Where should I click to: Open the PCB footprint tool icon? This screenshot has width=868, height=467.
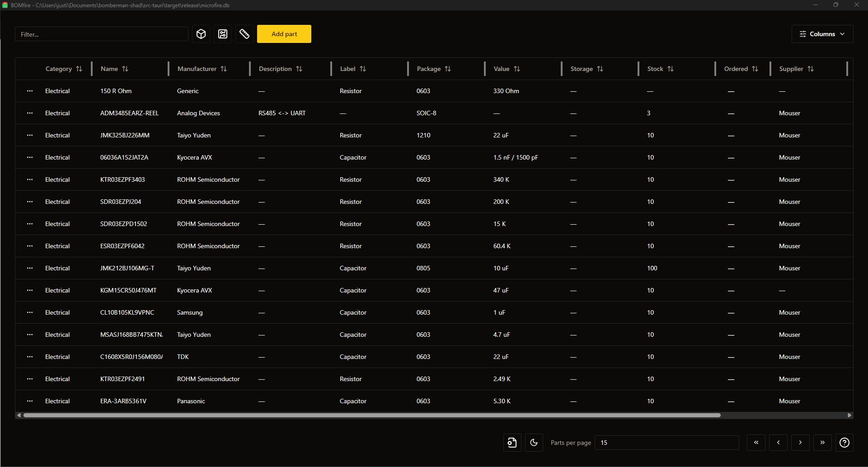[x=222, y=34]
